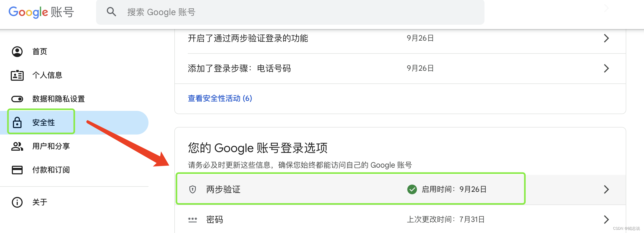Click the 数据和隐私设置 toggle icon
644x233 pixels.
coord(17,99)
